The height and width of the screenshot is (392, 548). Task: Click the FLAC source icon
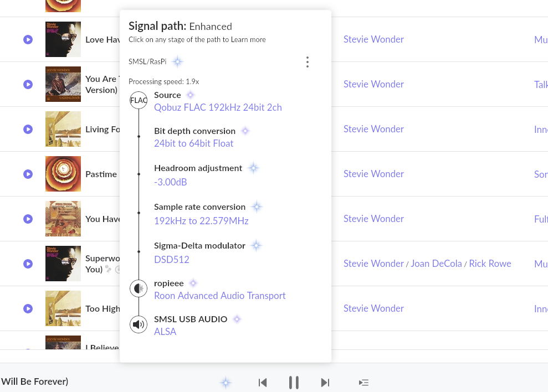pos(139,100)
